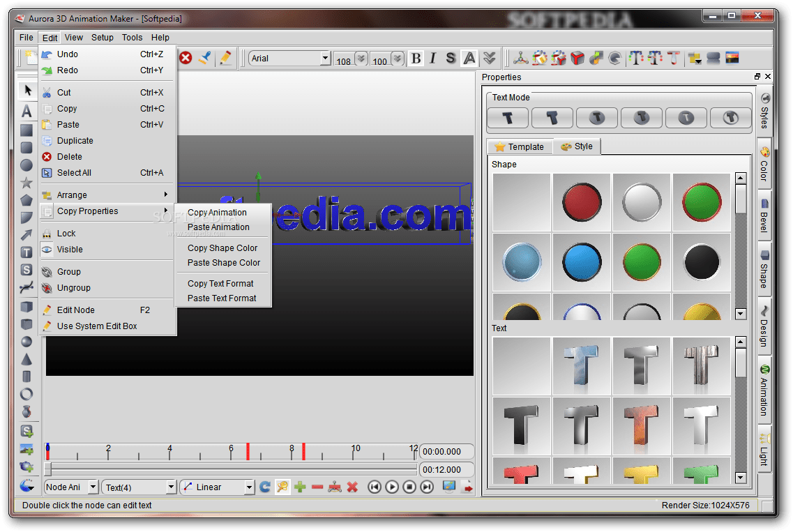This screenshot has height=532, width=793.
Task: Expand the Arrange submenu
Action: click(x=107, y=195)
